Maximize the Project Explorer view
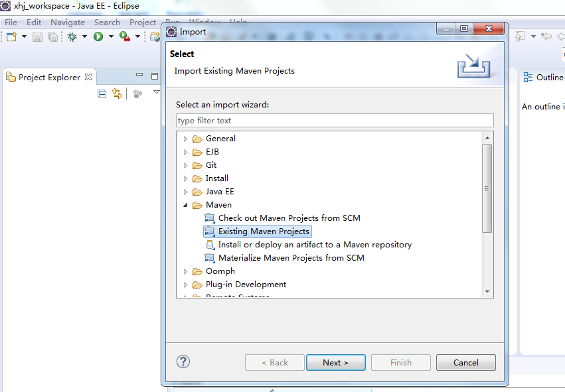Screen dimensions: 565x392 (155, 76)
